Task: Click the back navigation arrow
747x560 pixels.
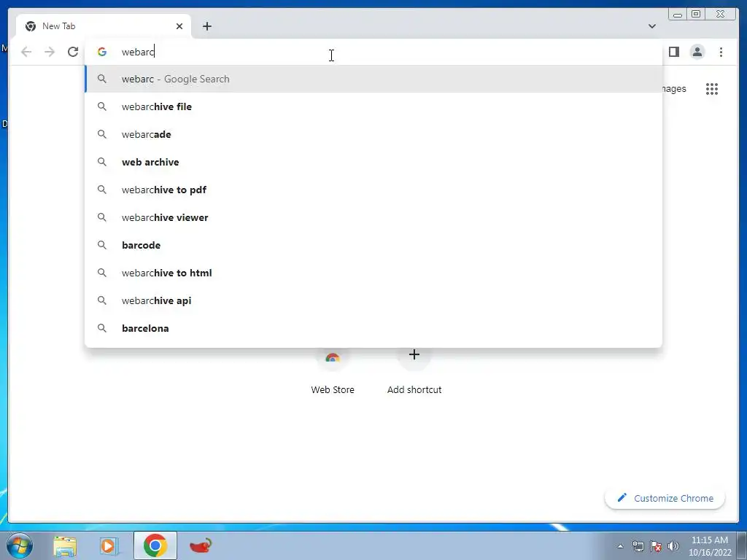Action: point(26,52)
